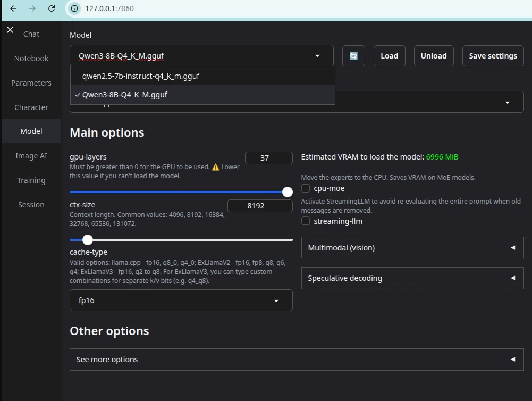Click the Load button
The width and height of the screenshot is (532, 401).
[x=389, y=56]
